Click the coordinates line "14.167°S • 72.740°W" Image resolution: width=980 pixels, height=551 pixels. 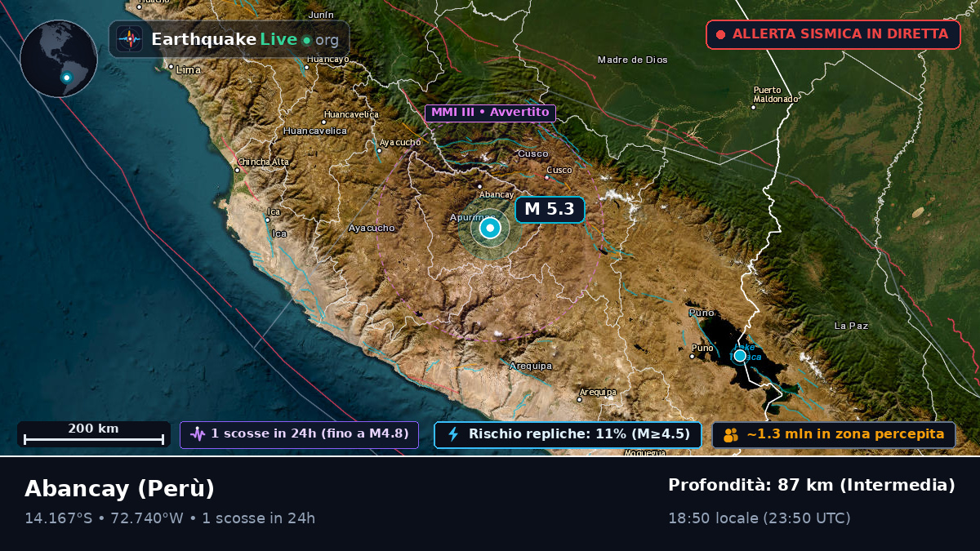pyautogui.click(x=105, y=518)
